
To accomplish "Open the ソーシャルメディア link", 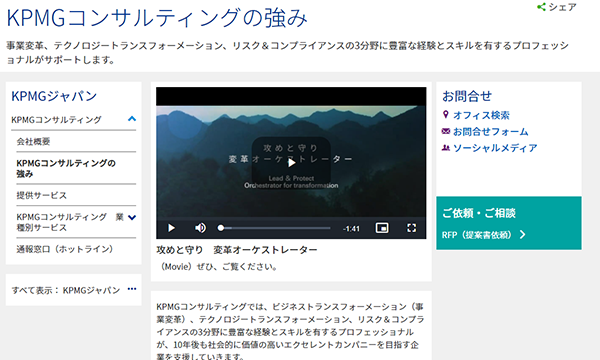I will click(x=495, y=148).
